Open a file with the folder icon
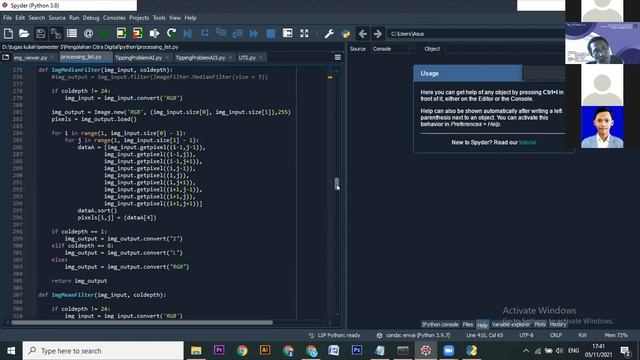Viewport: 640px width, 360px height. point(24,33)
